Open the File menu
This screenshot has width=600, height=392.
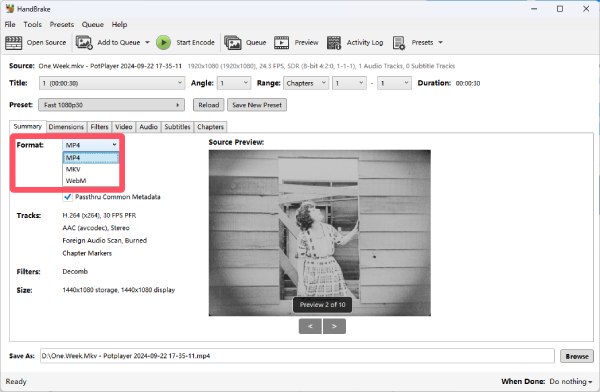[x=10, y=24]
